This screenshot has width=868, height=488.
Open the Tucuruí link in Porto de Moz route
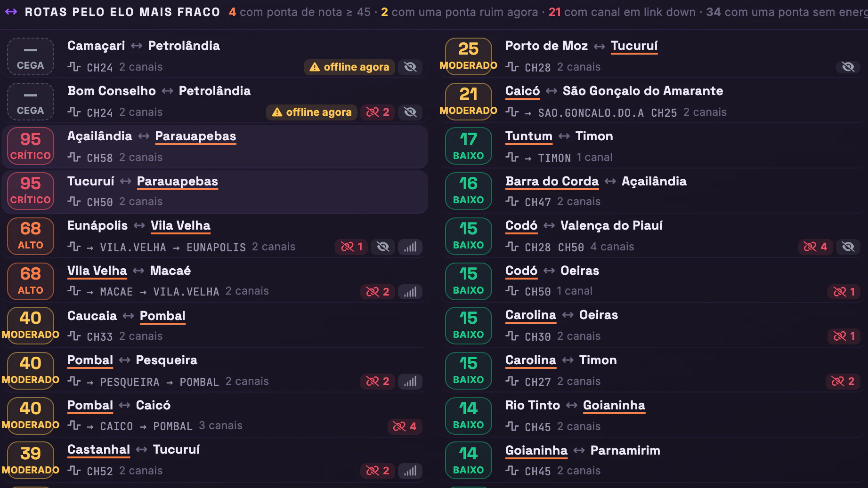pos(634,46)
